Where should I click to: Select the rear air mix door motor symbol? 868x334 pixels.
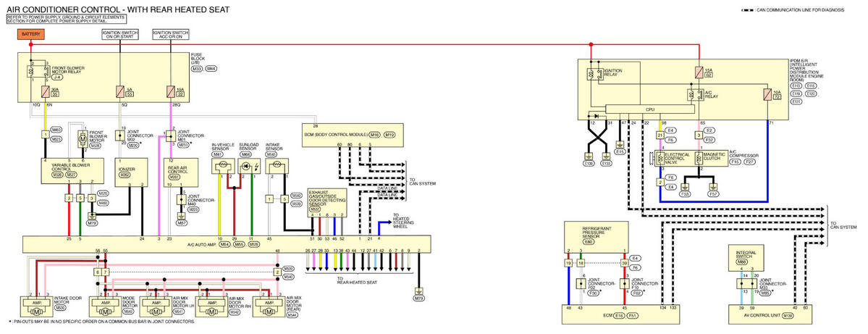(x=269, y=309)
